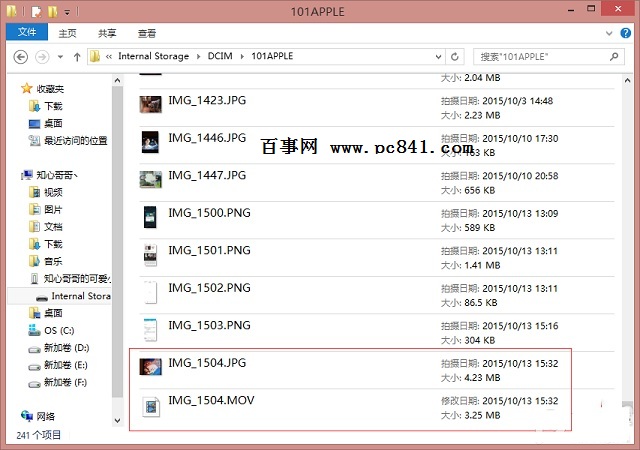Viewport: 640px width, 450px height.
Task: Click Internal Storage in the address path
Action: (153, 56)
